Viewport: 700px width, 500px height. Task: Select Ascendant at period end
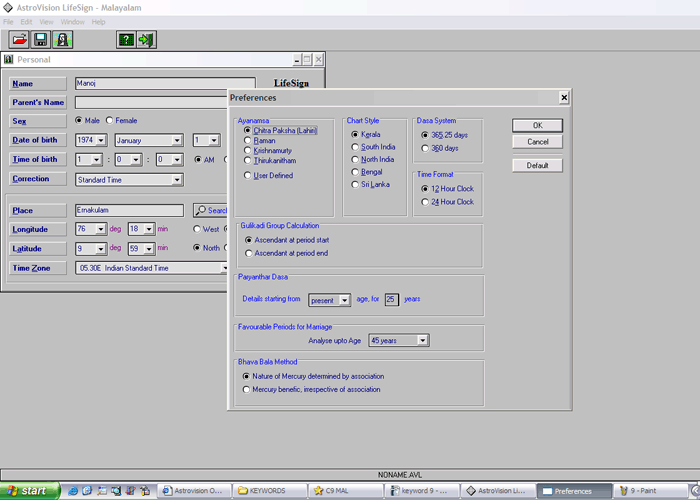tap(287, 253)
